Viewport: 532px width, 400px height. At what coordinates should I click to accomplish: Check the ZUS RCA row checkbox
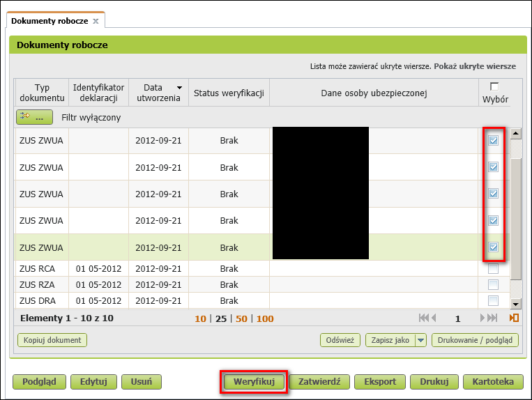tap(493, 268)
